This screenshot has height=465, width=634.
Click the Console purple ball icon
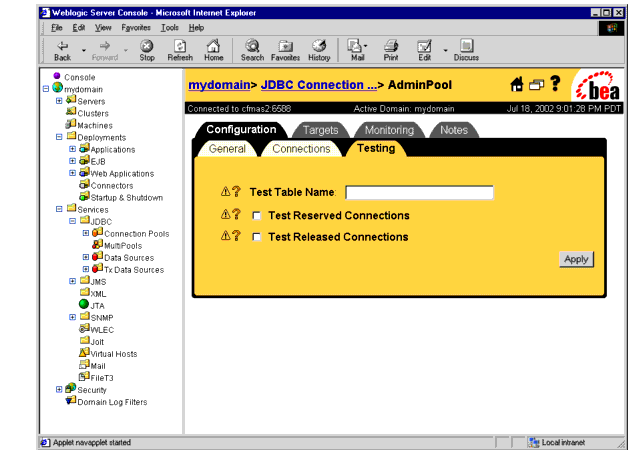57,76
